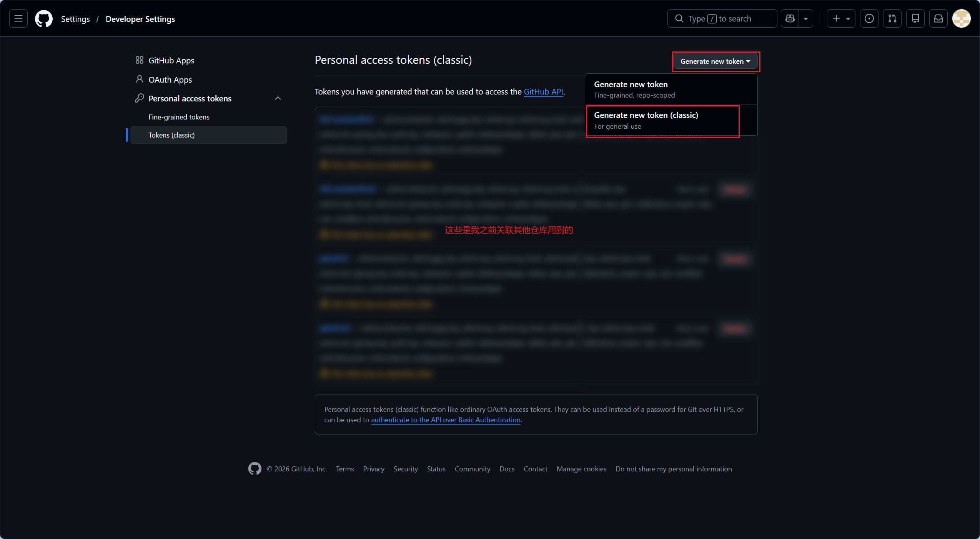Screen dimensions: 980x539
Task: Open the global navigation hamburger menu
Action: click(18, 18)
